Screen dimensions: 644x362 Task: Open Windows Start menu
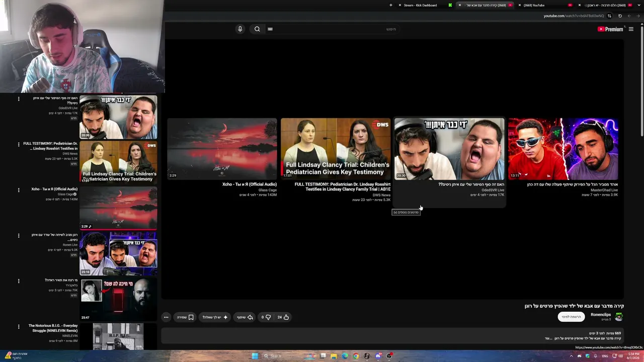255,356
